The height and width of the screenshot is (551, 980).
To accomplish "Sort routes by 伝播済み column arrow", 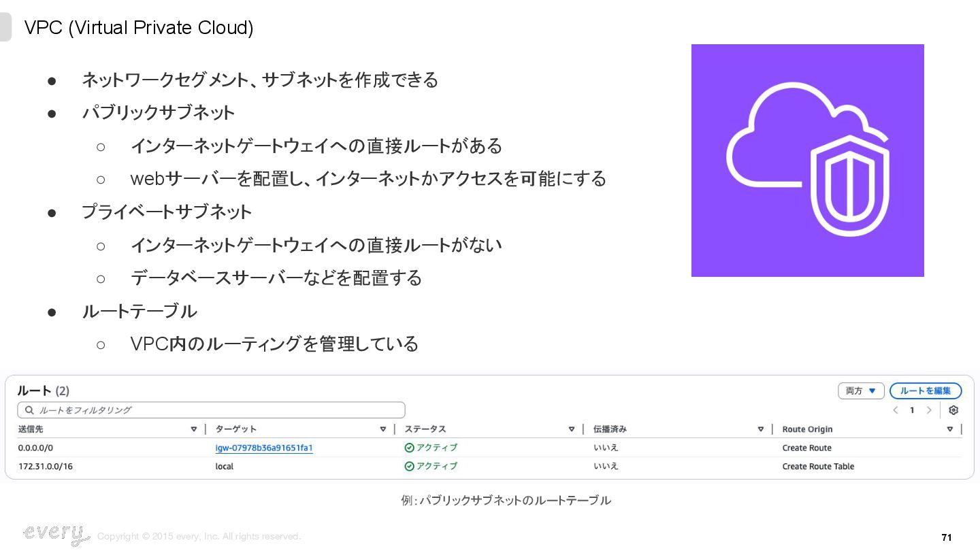I will point(761,429).
